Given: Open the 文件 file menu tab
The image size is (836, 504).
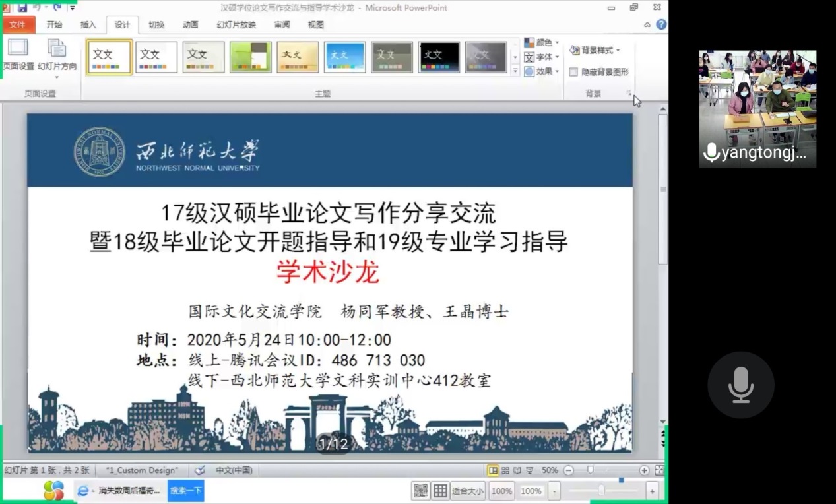Looking at the screenshot, I should (17, 25).
